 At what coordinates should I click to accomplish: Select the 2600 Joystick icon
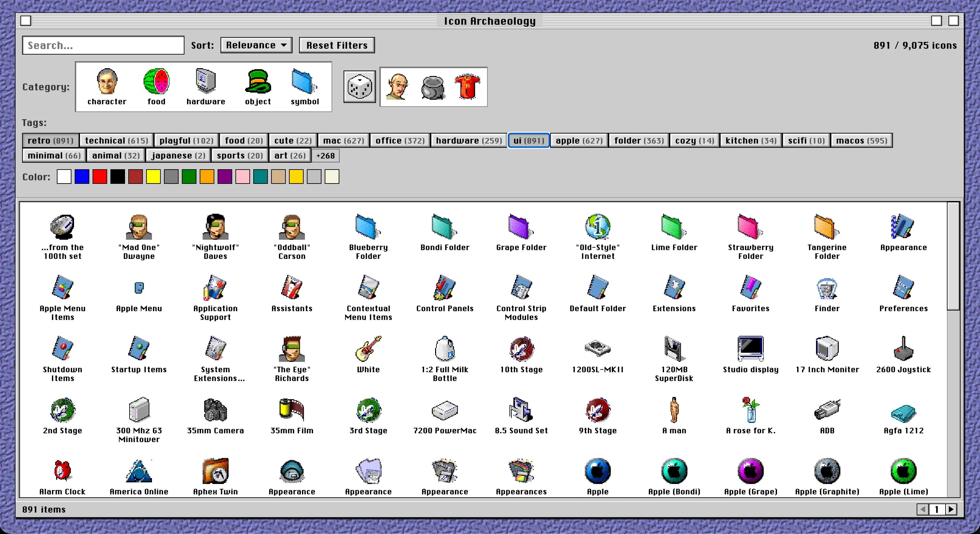pos(903,349)
